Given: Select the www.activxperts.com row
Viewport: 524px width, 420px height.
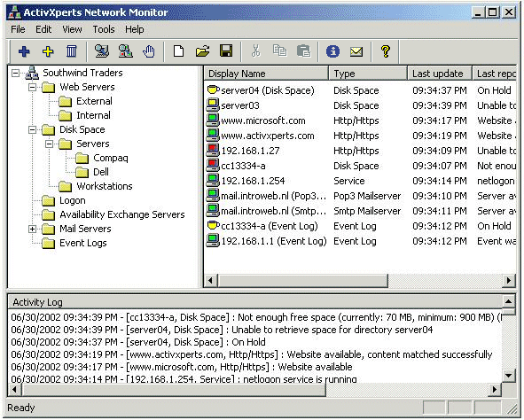Looking at the screenshot, I should (x=360, y=136).
